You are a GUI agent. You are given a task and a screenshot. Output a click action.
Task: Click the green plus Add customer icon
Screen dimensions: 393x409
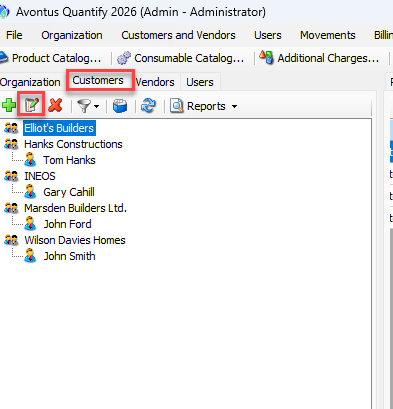point(9,105)
